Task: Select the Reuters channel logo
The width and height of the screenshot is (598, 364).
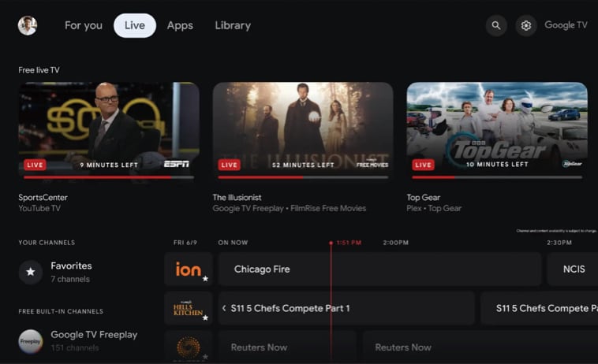Action: point(189,347)
